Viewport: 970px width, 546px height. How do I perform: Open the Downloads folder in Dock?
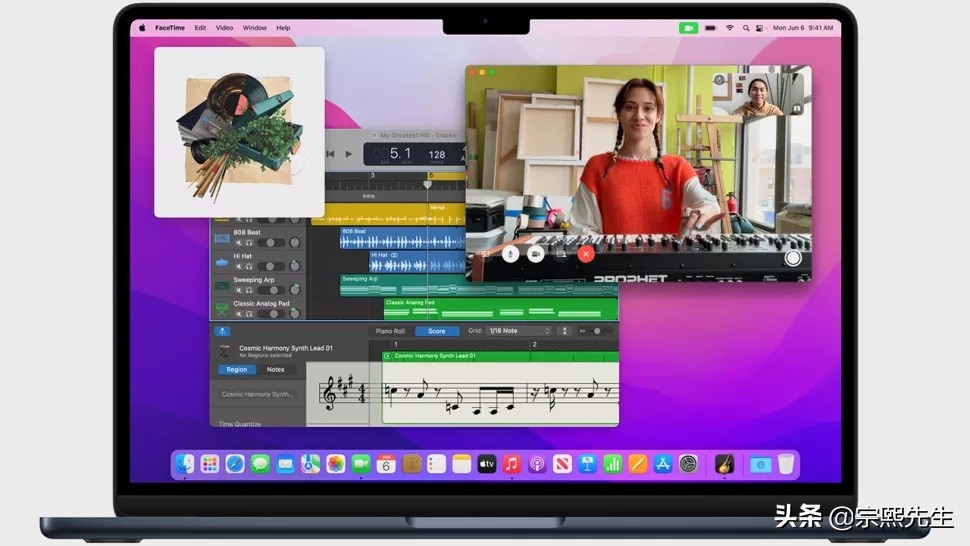tap(760, 464)
